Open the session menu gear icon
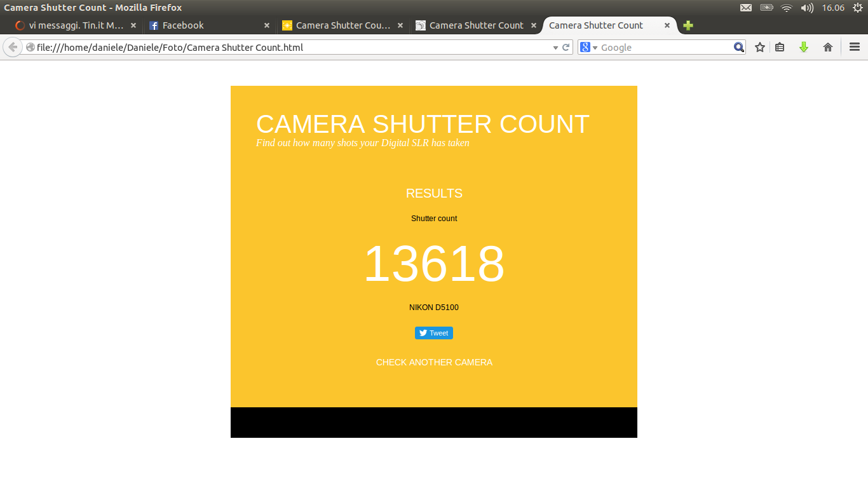The width and height of the screenshot is (868, 488). coord(858,8)
